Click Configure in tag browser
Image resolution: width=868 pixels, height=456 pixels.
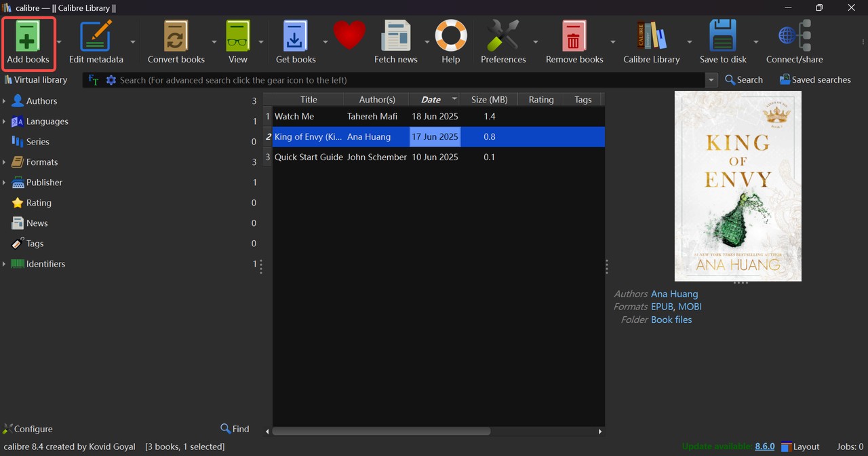point(27,429)
